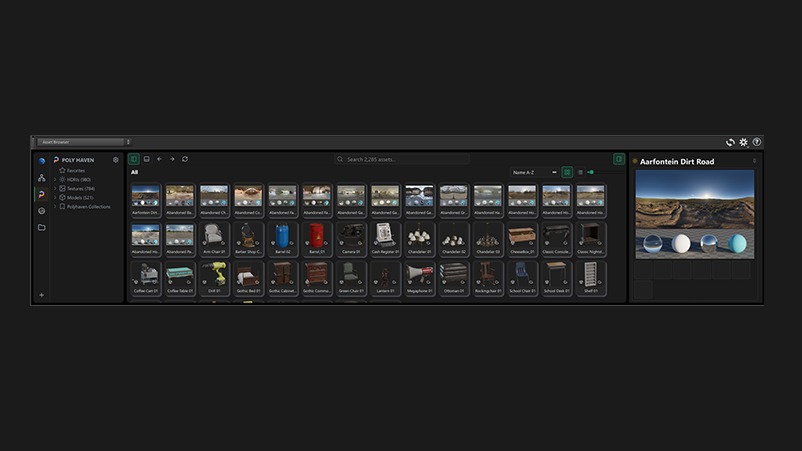Switch to list view layout

pos(580,172)
